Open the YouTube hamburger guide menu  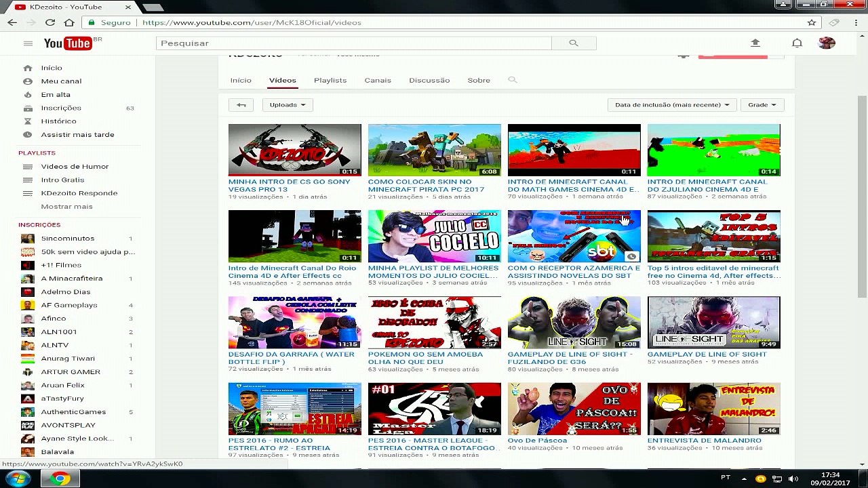click(x=28, y=43)
